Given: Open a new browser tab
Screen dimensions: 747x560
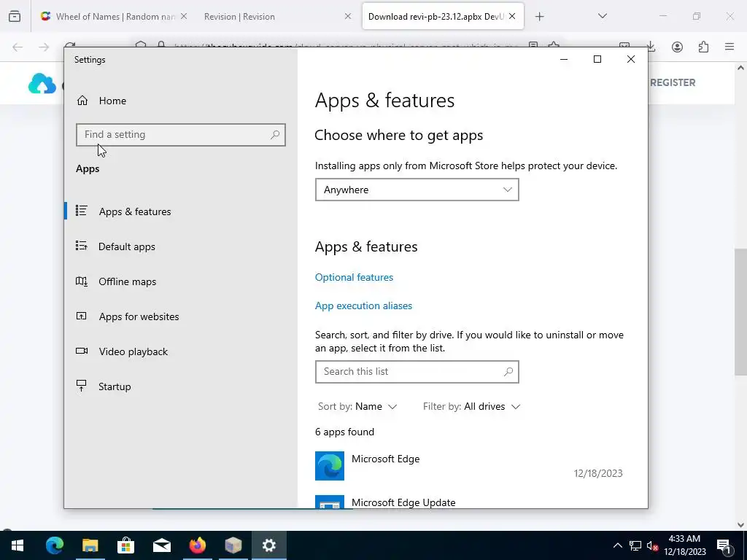Looking at the screenshot, I should point(539,17).
